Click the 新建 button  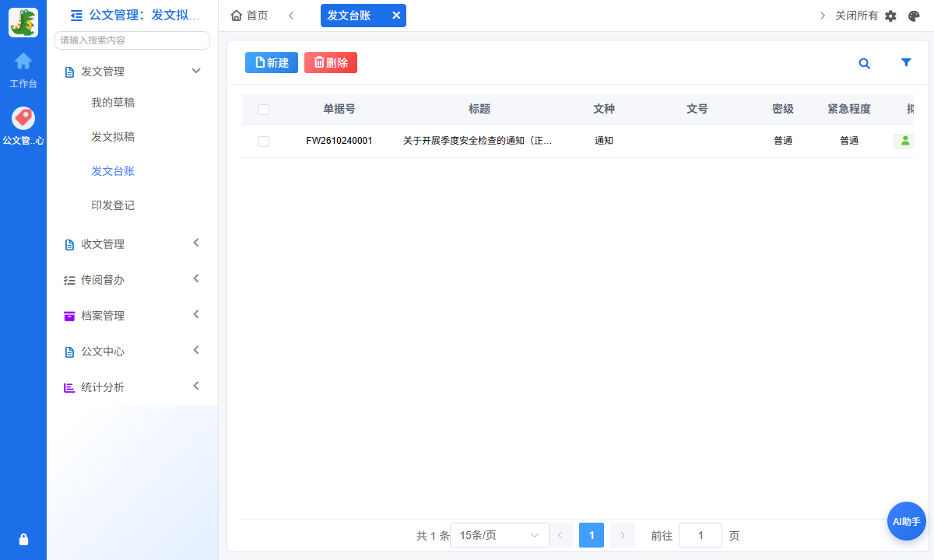[272, 63]
